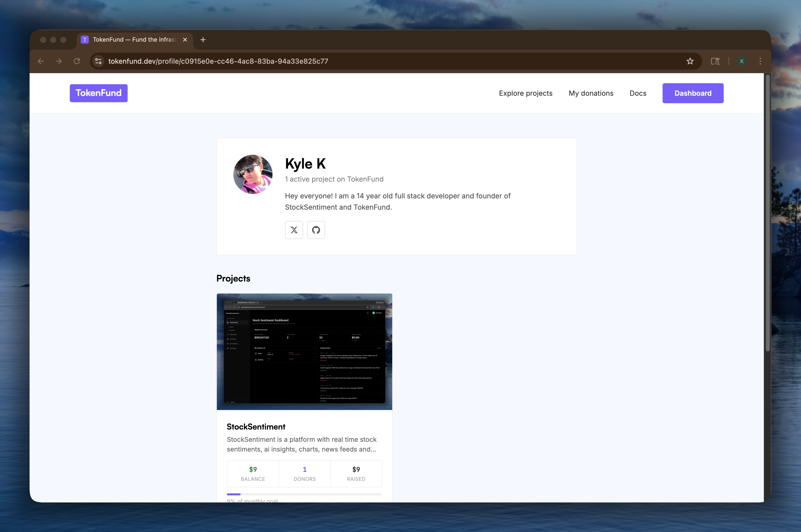Image resolution: width=801 pixels, height=532 pixels.
Task: Go back using the browser back arrow
Action: point(41,61)
